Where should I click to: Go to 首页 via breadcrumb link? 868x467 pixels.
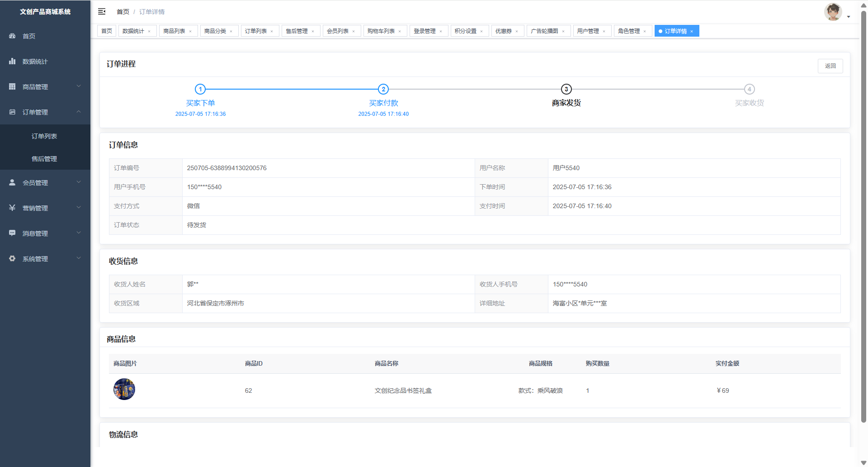(123, 12)
